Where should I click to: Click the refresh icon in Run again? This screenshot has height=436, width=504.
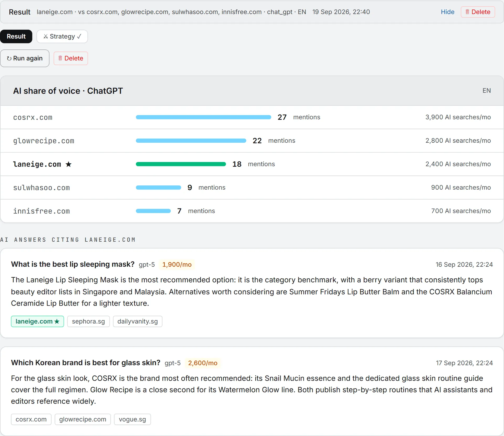click(9, 58)
